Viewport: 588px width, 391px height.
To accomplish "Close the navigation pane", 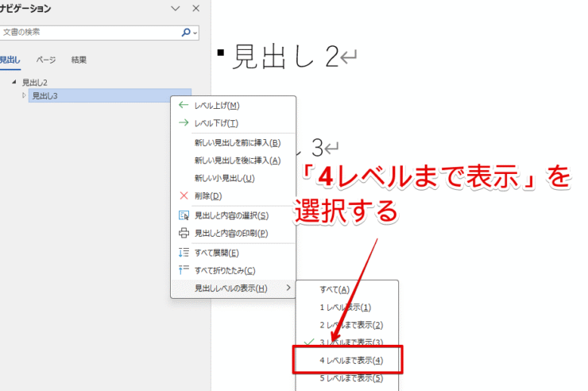I will click(x=195, y=8).
